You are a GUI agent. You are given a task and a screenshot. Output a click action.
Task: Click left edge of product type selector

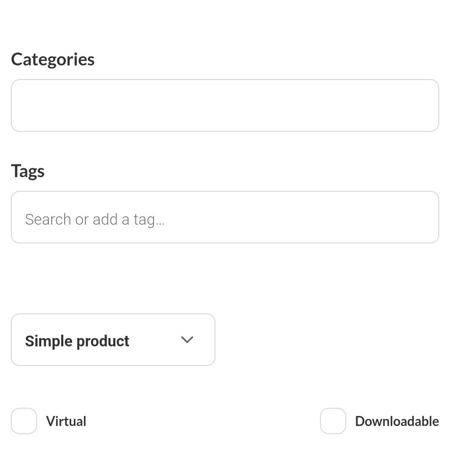pos(17,340)
